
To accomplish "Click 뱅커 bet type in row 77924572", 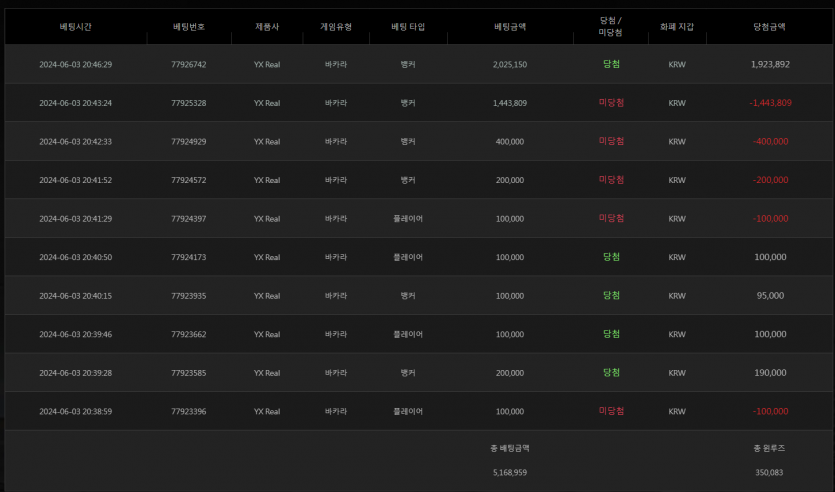I will pyautogui.click(x=408, y=180).
